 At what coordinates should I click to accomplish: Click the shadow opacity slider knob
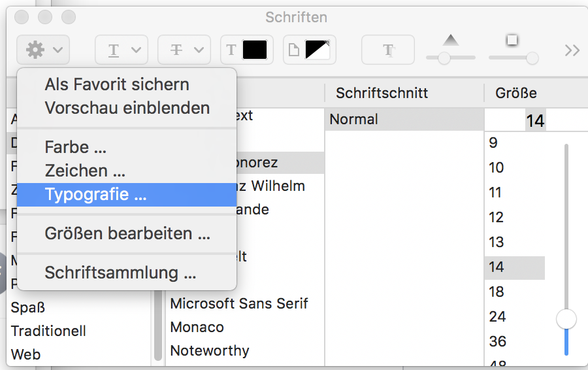[444, 58]
